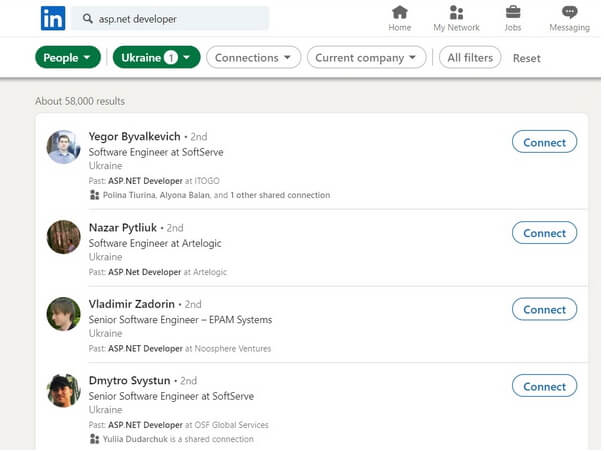The image size is (604, 451).
Task: Click Vladimir Zadorin's profile photo
Action: [64, 314]
